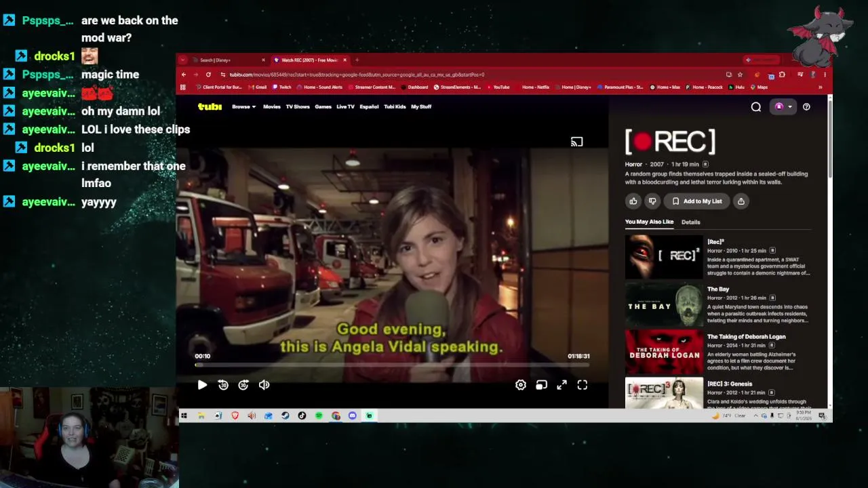The image size is (868, 488).
Task: Dislike REC with thumbs down
Action: (652, 201)
